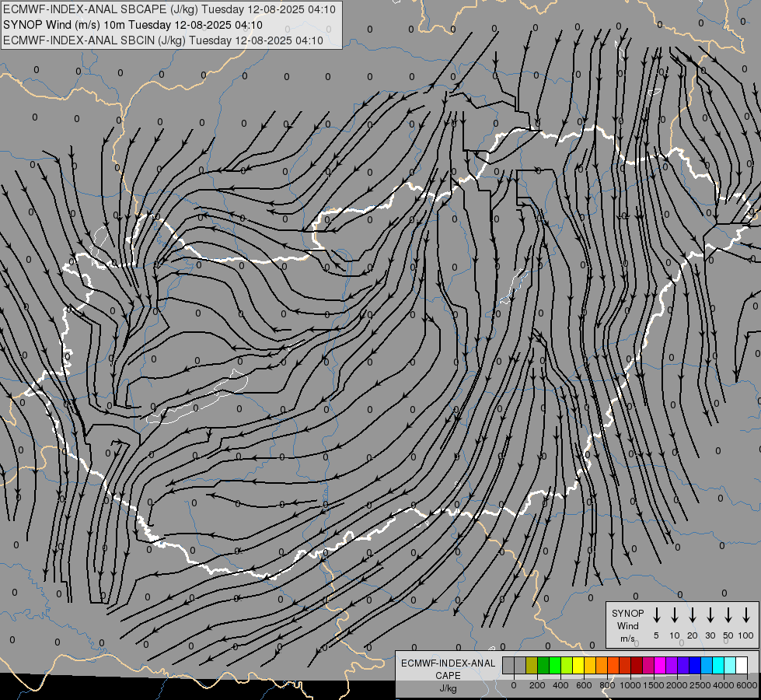Click the 800 tick label in the CAPE legend
Viewport: 761px width, 700px height.
pyautogui.click(x=607, y=685)
